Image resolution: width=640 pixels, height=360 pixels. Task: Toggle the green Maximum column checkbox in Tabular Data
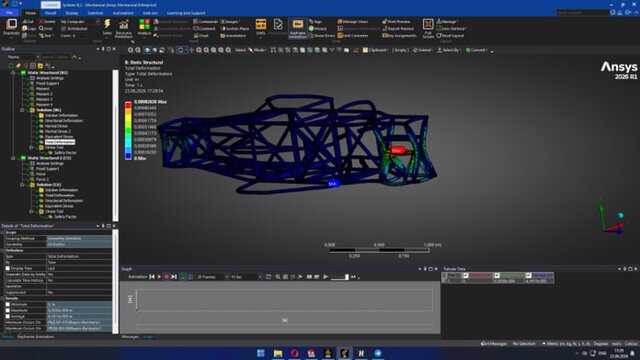click(x=497, y=276)
